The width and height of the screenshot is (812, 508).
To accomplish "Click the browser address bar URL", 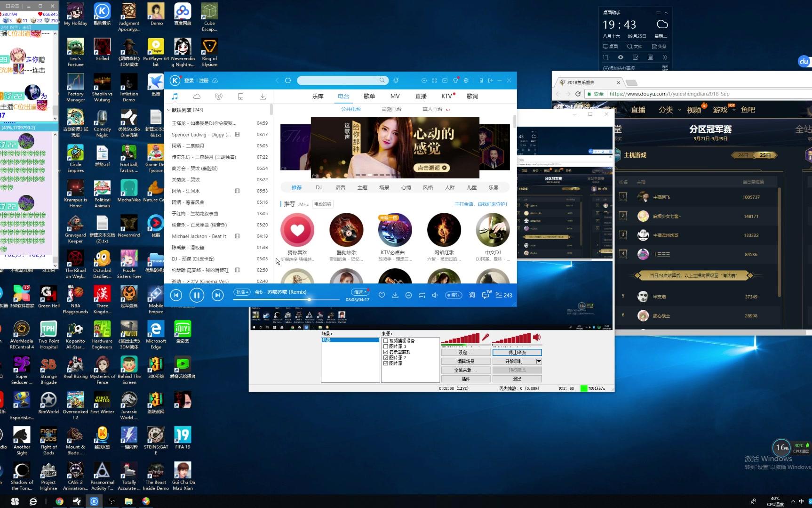I will point(669,94).
